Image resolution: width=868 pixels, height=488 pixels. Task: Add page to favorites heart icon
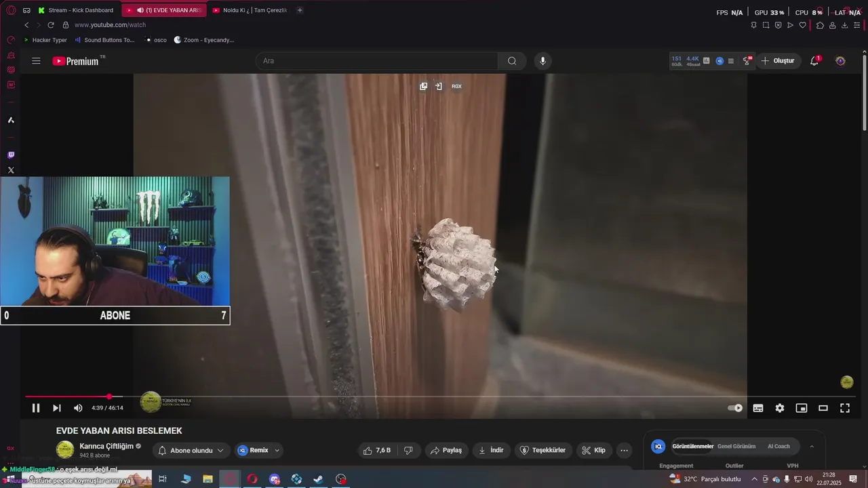802,25
